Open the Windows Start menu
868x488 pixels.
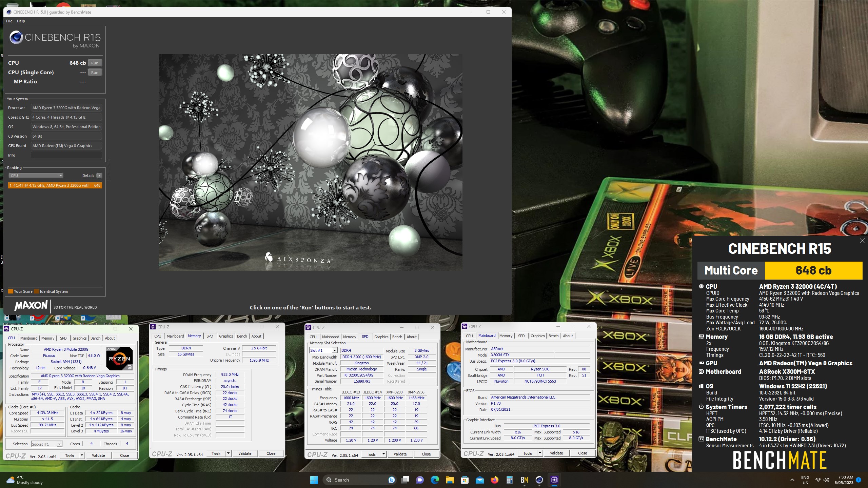pos(314,480)
